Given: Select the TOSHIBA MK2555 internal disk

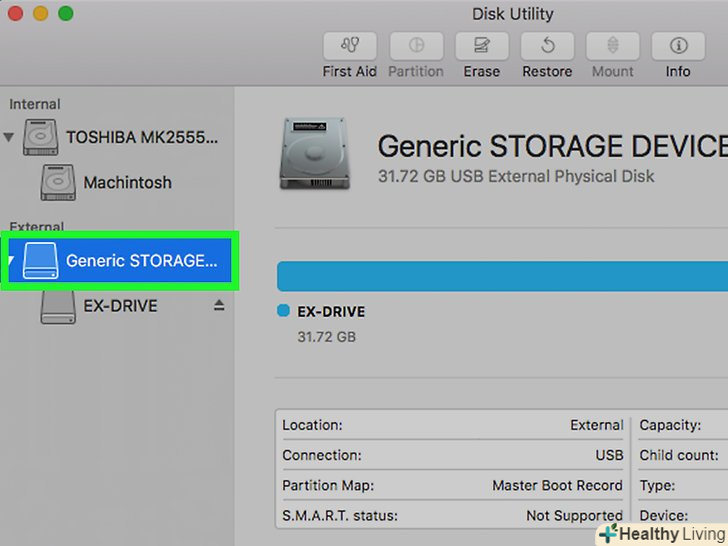Looking at the screenshot, I should (x=140, y=137).
